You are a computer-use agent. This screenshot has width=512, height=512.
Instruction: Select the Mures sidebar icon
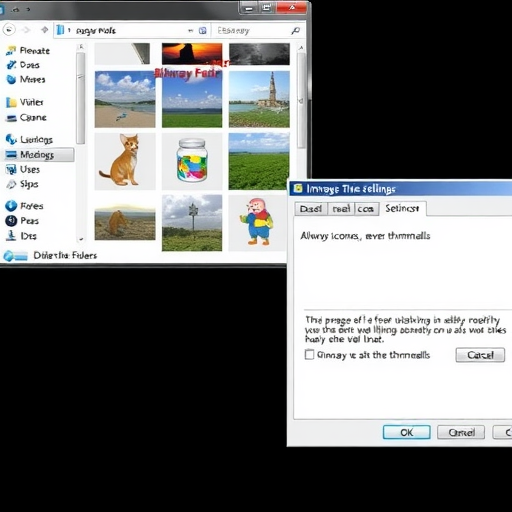[x=11, y=79]
